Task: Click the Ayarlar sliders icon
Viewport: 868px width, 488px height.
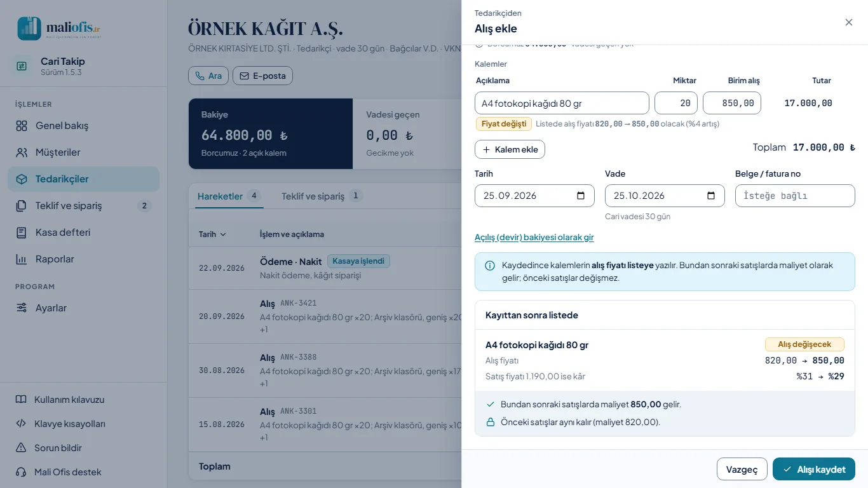Action: [x=22, y=308]
